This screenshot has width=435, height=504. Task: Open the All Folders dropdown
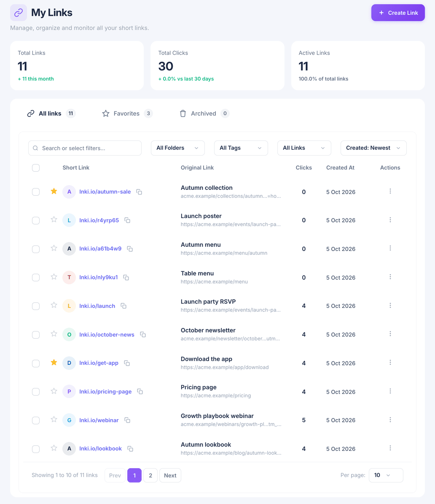tap(177, 148)
